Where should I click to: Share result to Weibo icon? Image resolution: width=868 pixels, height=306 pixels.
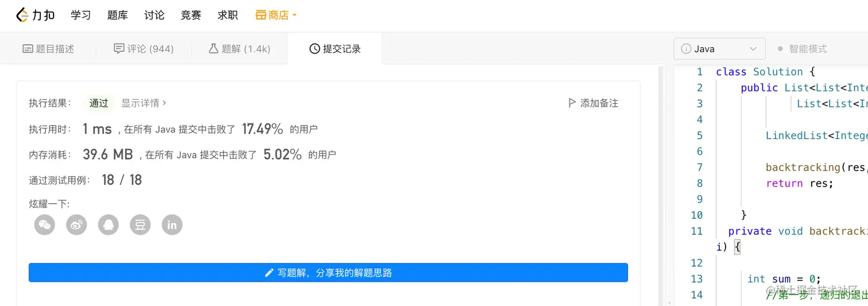(x=76, y=224)
